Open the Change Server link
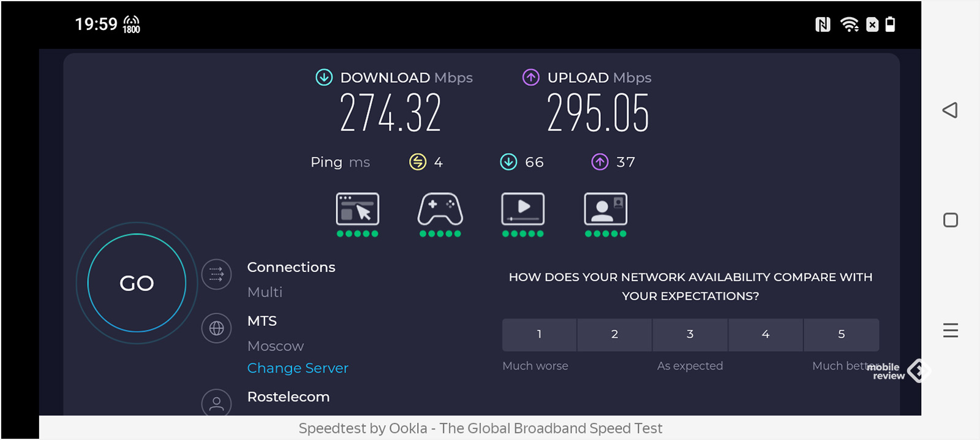 [x=298, y=368]
